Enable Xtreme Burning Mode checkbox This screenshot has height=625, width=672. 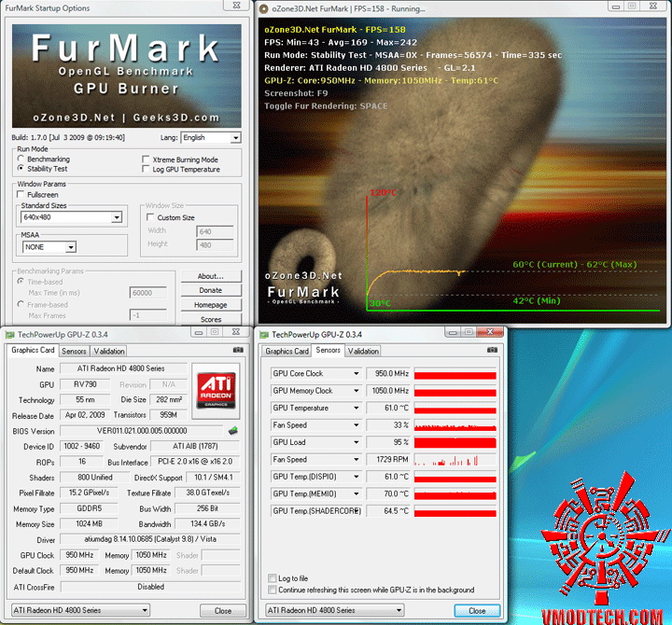[146, 160]
